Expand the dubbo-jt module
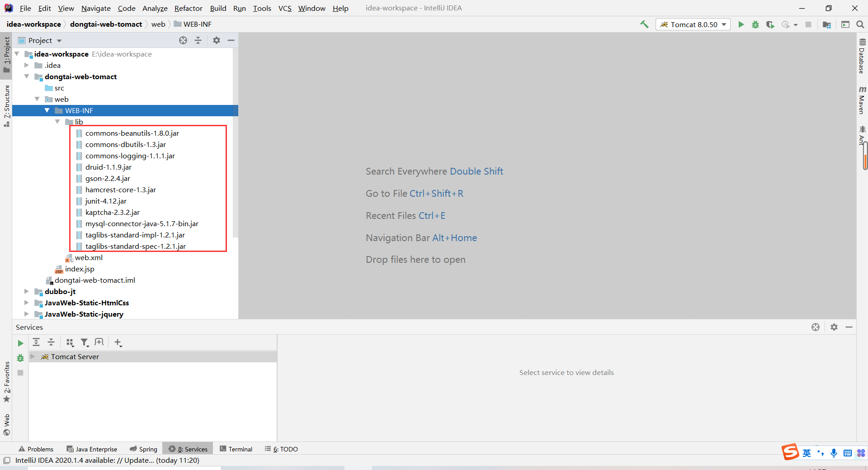 coord(27,291)
